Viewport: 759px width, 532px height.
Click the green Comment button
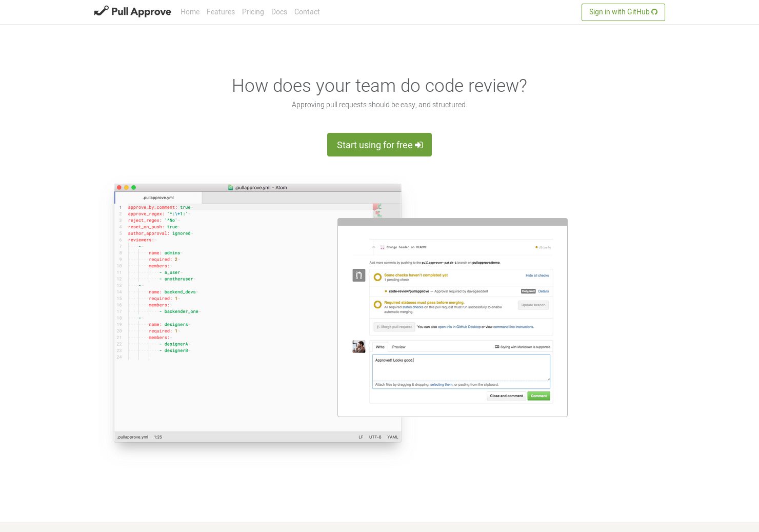[x=538, y=396]
